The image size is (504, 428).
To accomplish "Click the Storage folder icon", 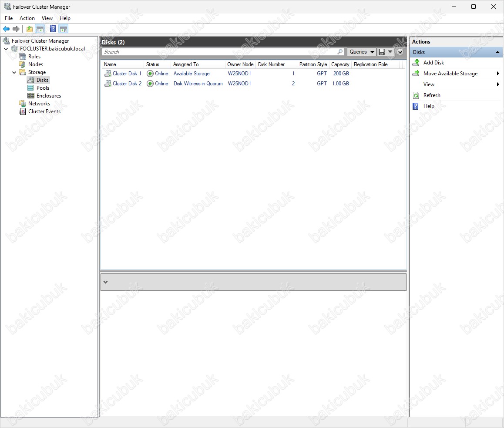I will [x=23, y=72].
